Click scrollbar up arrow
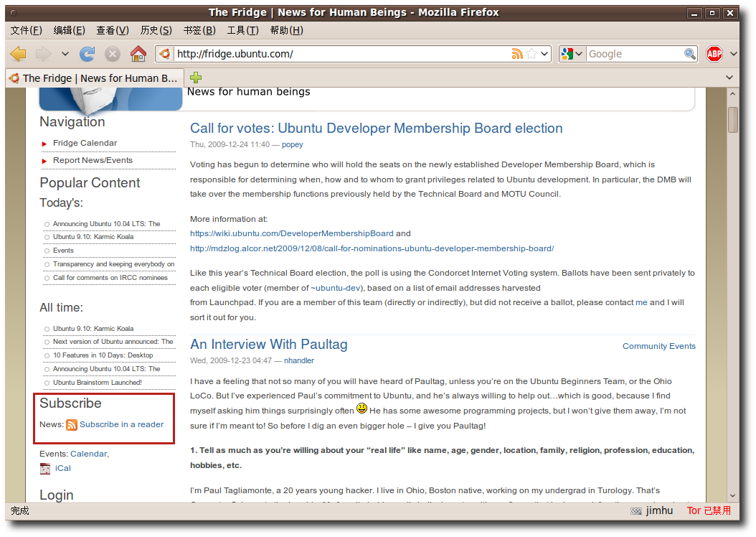Viewport: 756px width, 537px height. (733, 94)
